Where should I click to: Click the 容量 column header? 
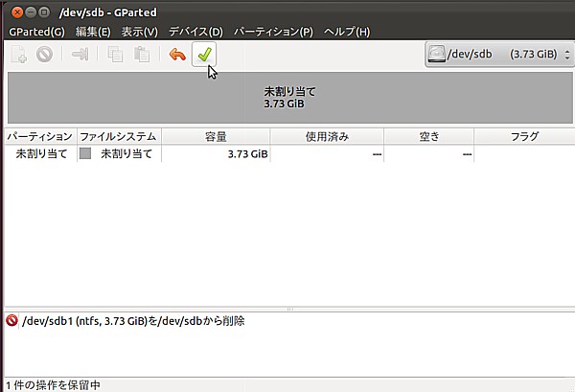pos(216,136)
